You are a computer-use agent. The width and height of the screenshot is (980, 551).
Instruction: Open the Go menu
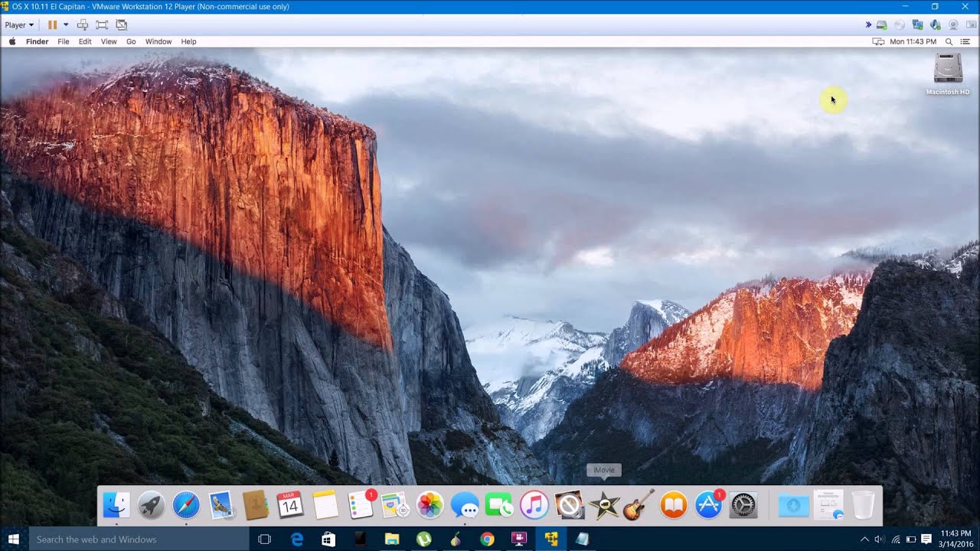[131, 42]
